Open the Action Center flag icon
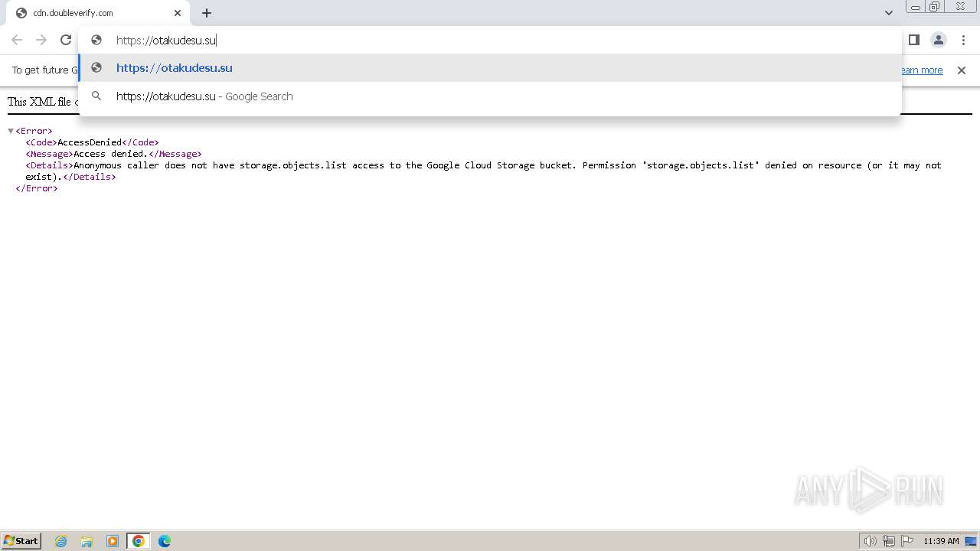This screenshot has height=551, width=980. click(x=907, y=541)
